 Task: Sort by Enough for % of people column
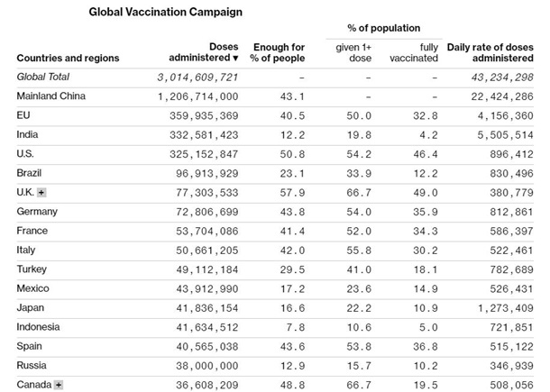pyautogui.click(x=279, y=52)
